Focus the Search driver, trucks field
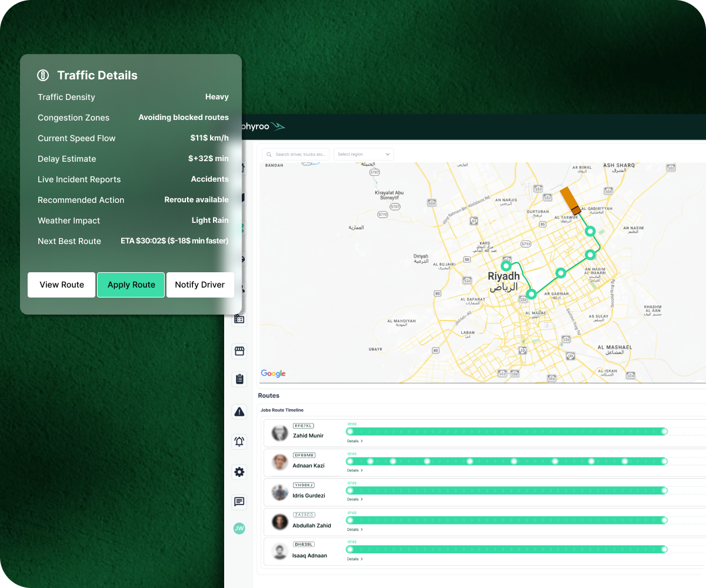 pos(296,154)
